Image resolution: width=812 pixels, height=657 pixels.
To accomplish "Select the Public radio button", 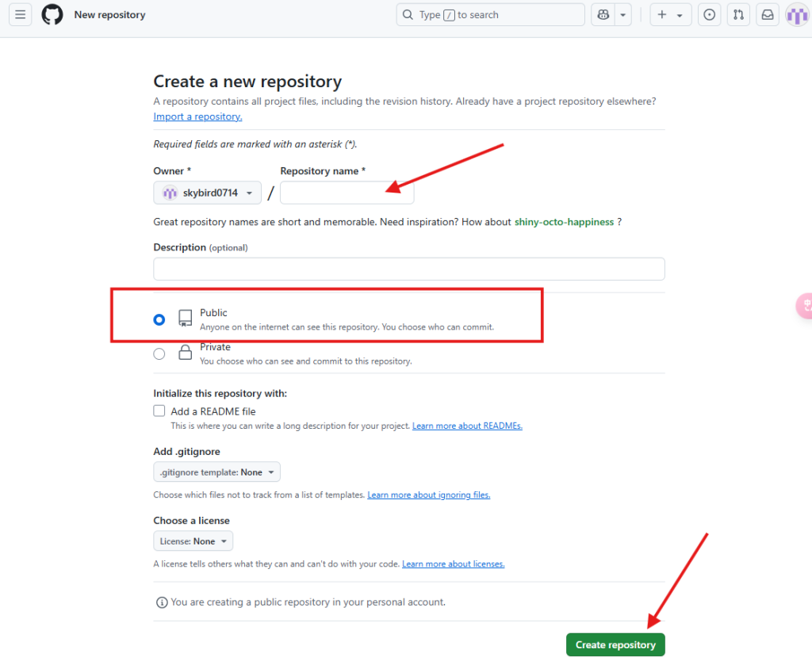I will (x=159, y=319).
